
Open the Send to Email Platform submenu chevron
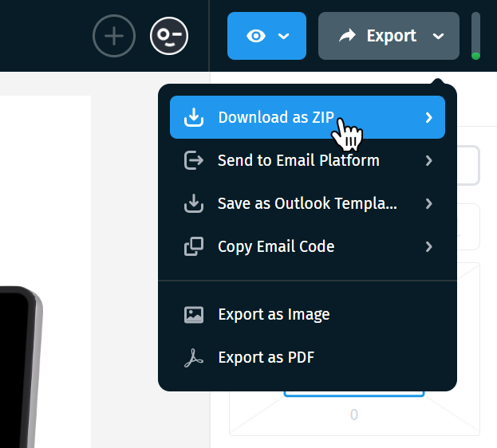(x=429, y=161)
